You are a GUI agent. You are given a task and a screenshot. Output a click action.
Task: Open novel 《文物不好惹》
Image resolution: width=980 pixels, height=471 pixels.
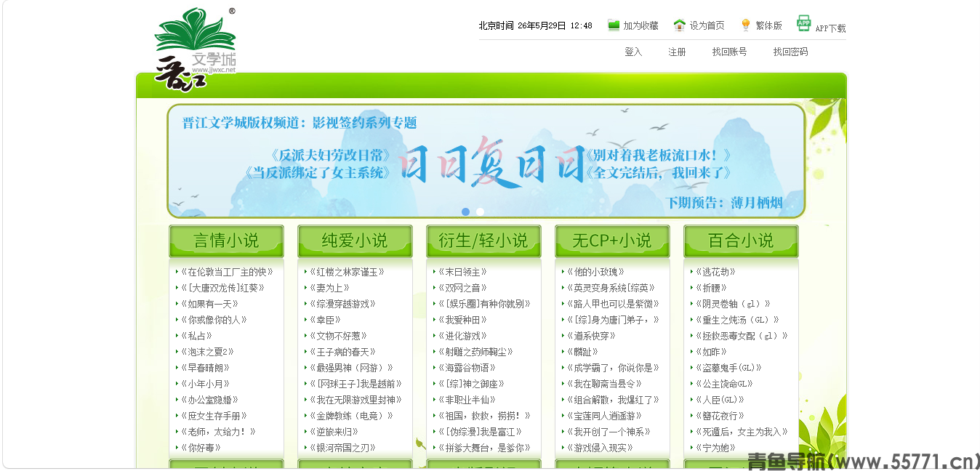point(339,336)
